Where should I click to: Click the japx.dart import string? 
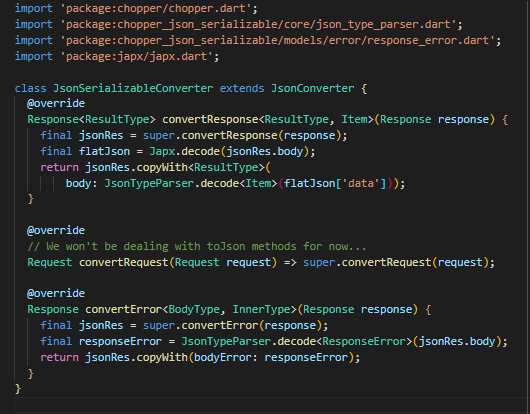pyautogui.click(x=137, y=56)
